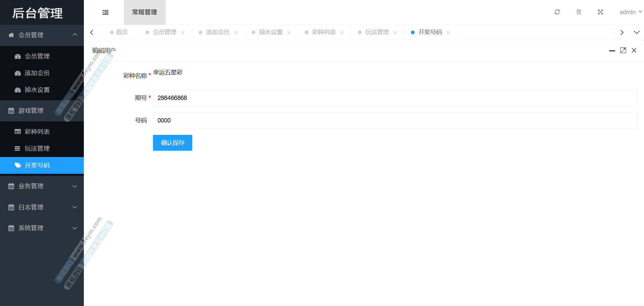
Task: Click the sidebar collapse menu icon
Action: pos(105,12)
